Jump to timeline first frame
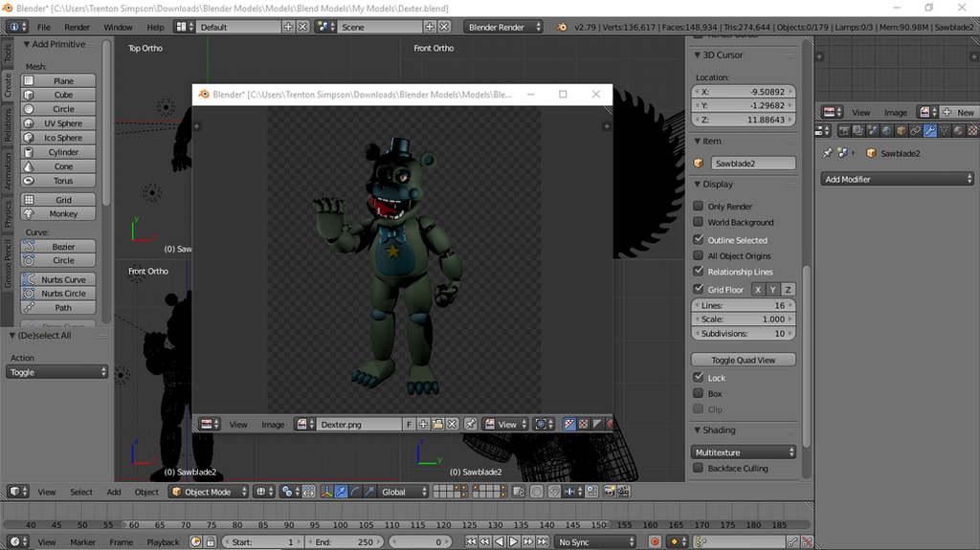Screen dimensions: 980x550 (x=471, y=542)
